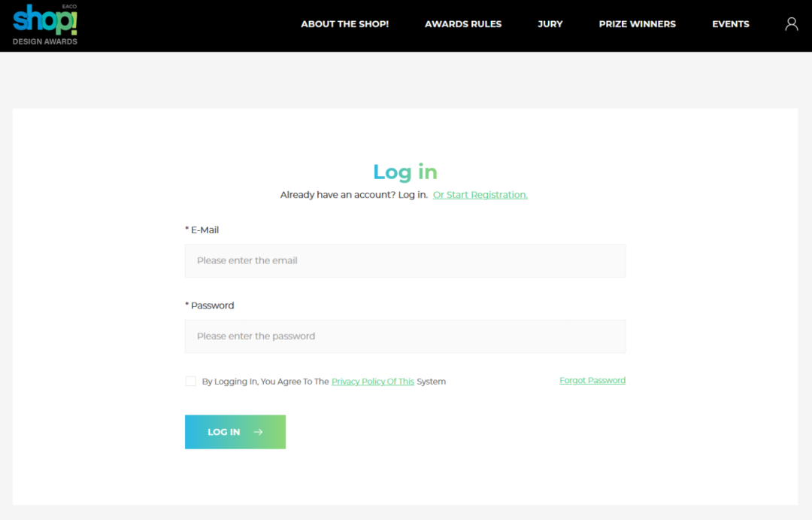Click the Password field label
Screen dimensions: 812x520
point(211,306)
